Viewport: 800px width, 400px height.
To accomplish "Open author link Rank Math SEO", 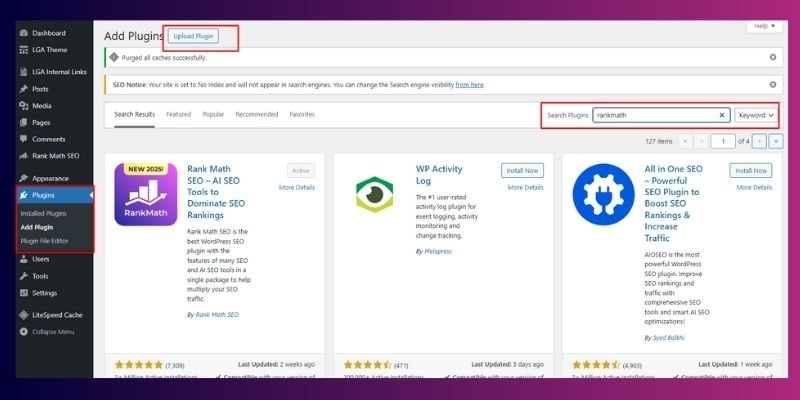I will [217, 315].
